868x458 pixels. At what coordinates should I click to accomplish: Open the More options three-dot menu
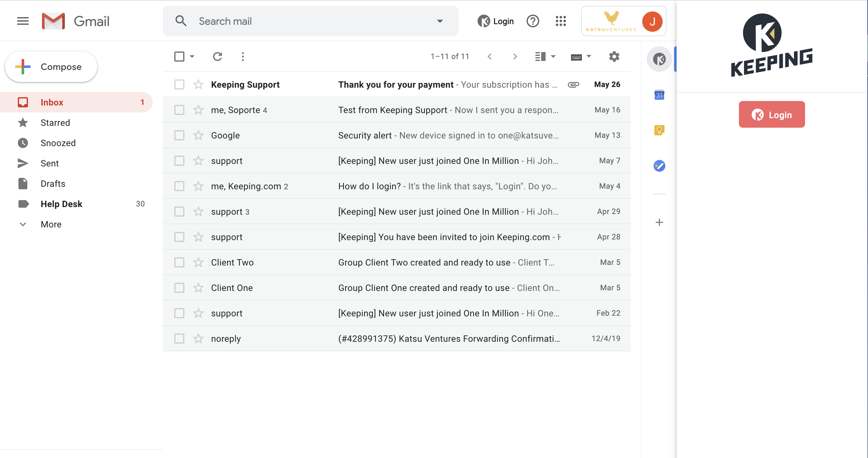tap(243, 57)
